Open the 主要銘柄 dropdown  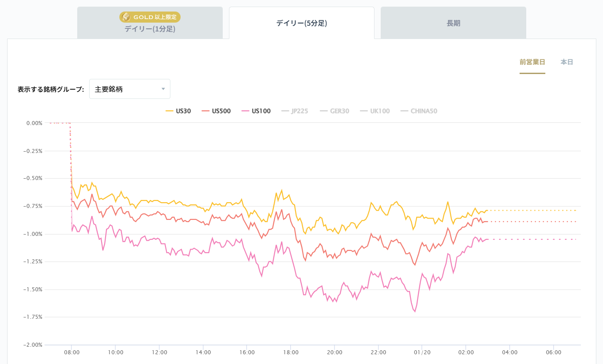coord(130,89)
